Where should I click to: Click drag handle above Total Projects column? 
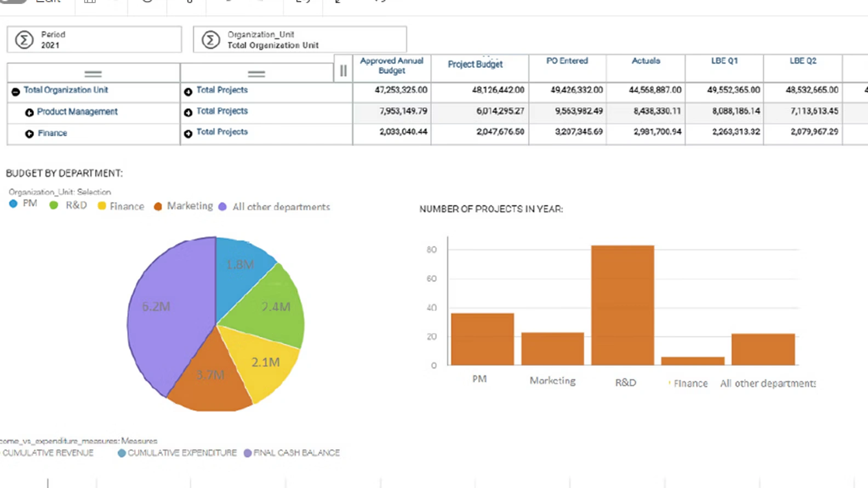pos(256,73)
